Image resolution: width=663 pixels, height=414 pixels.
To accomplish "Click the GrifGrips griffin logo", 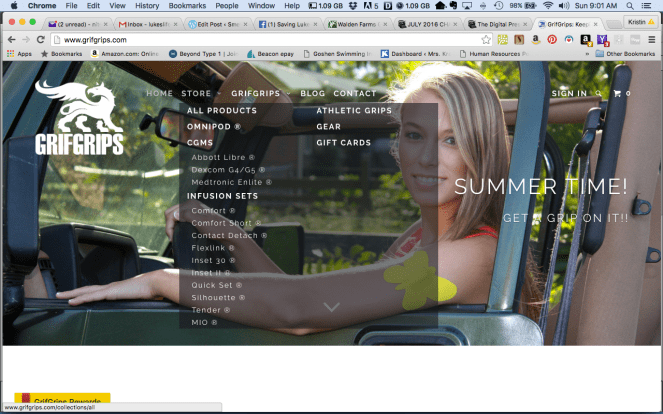I will coord(79,117).
